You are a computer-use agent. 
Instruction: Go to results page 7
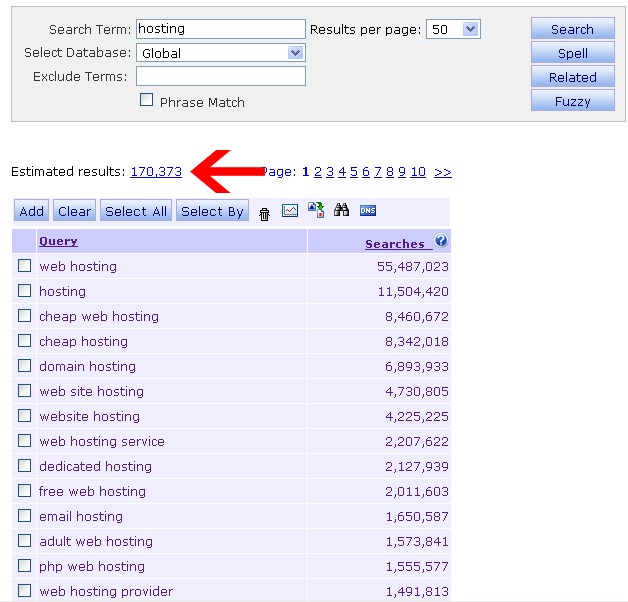click(x=378, y=172)
